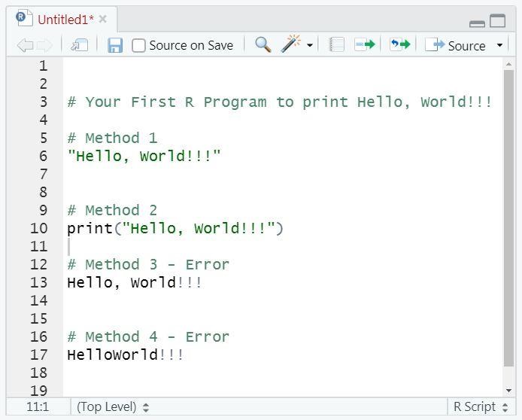The height and width of the screenshot is (420, 522).
Task: Click line number 17 in gutter
Action: coord(39,355)
